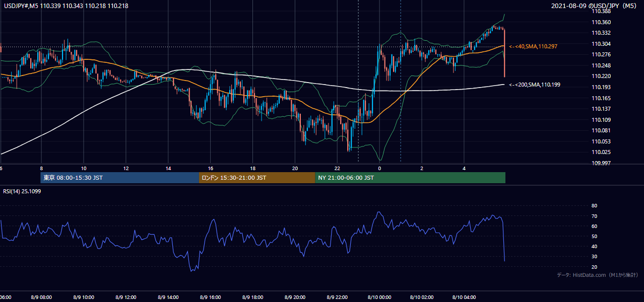Click the 8/10 00:00 date label
The height and width of the screenshot is (302, 644).
379,297
